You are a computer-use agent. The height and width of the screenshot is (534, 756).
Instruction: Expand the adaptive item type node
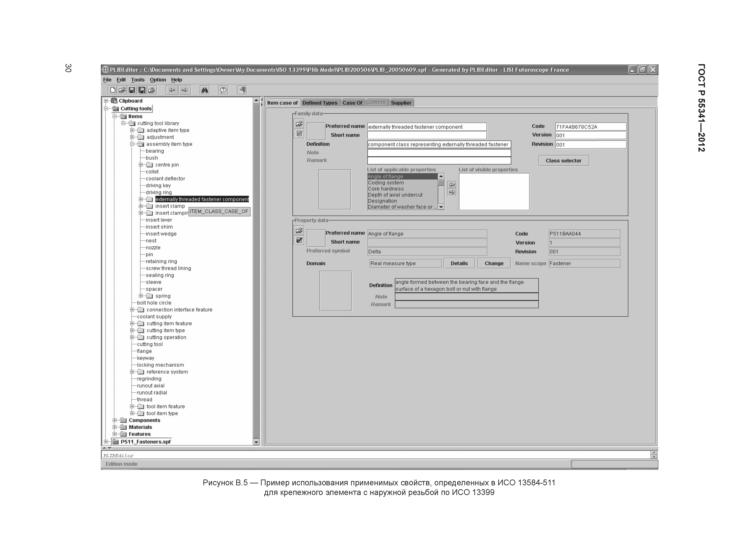click(x=132, y=130)
